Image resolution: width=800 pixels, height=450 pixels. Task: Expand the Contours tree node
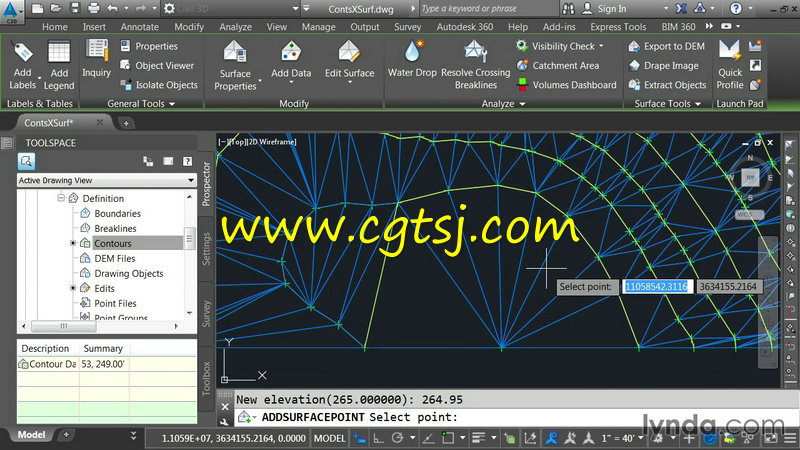tap(73, 243)
